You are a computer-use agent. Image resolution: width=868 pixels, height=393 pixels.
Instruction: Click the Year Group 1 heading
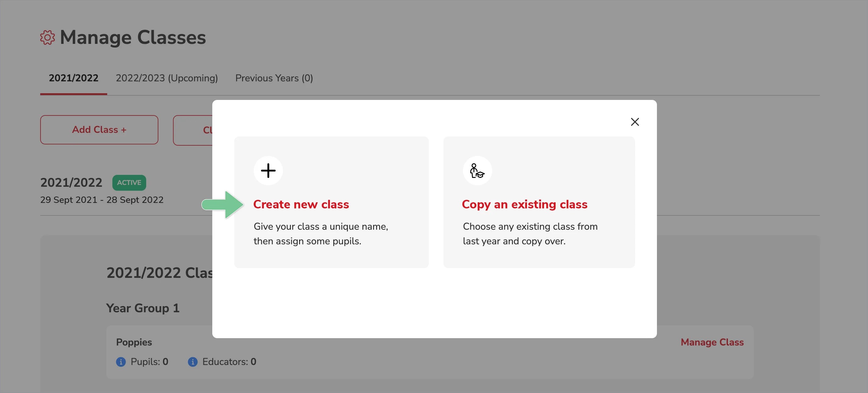point(143,308)
